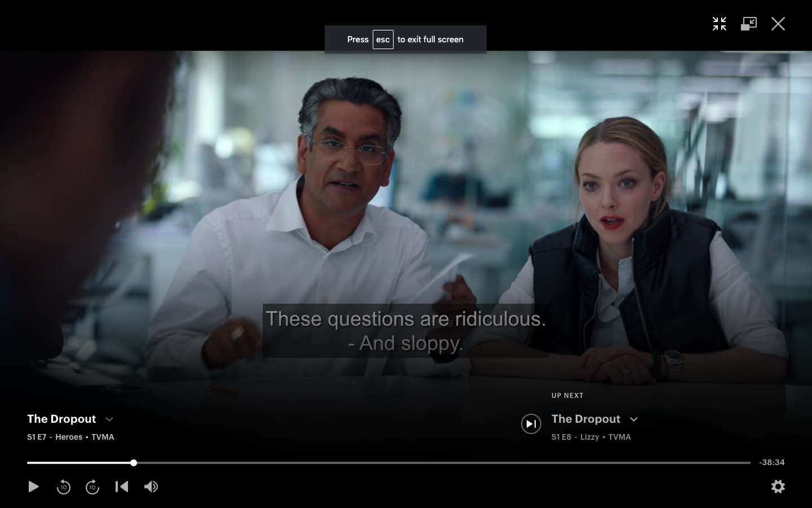
Task: Open the settings gear
Action: click(x=778, y=487)
